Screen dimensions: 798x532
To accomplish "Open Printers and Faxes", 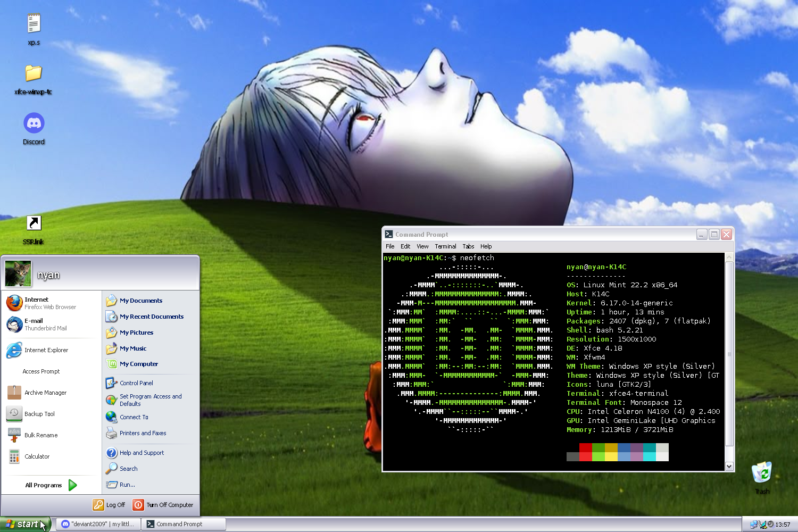I will [x=149, y=433].
